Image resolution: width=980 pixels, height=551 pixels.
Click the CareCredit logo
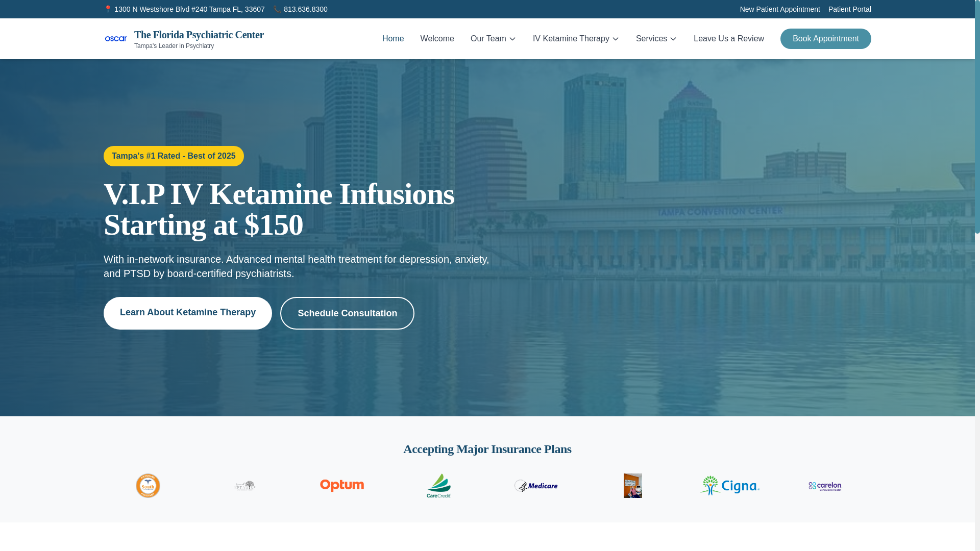[439, 486]
